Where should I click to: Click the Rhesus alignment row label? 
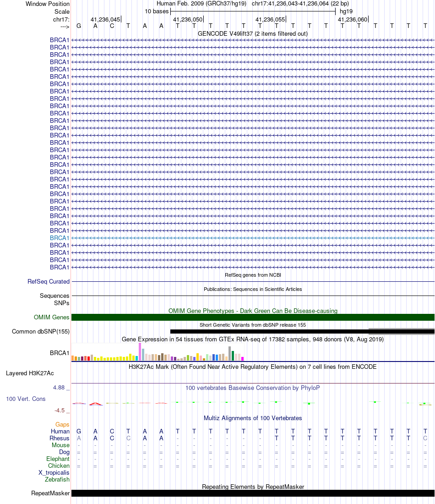tap(60, 438)
